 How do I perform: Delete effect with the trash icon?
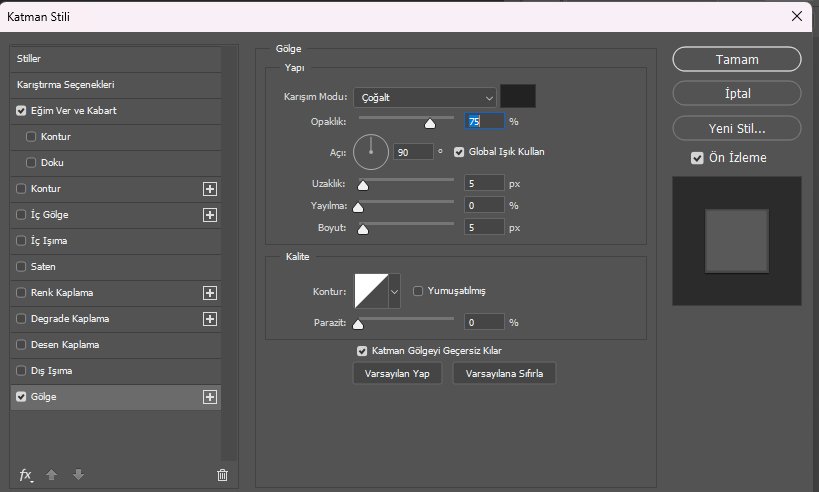[222, 475]
